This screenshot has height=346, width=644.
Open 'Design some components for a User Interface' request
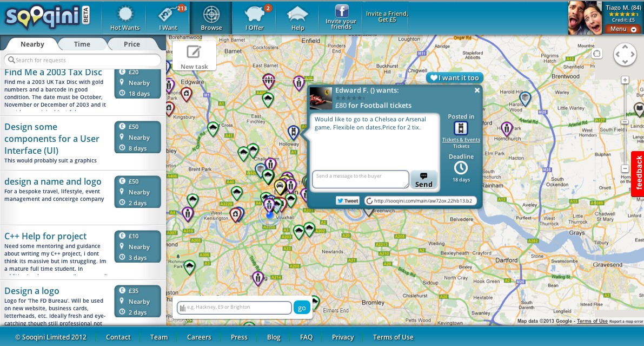tap(52, 139)
